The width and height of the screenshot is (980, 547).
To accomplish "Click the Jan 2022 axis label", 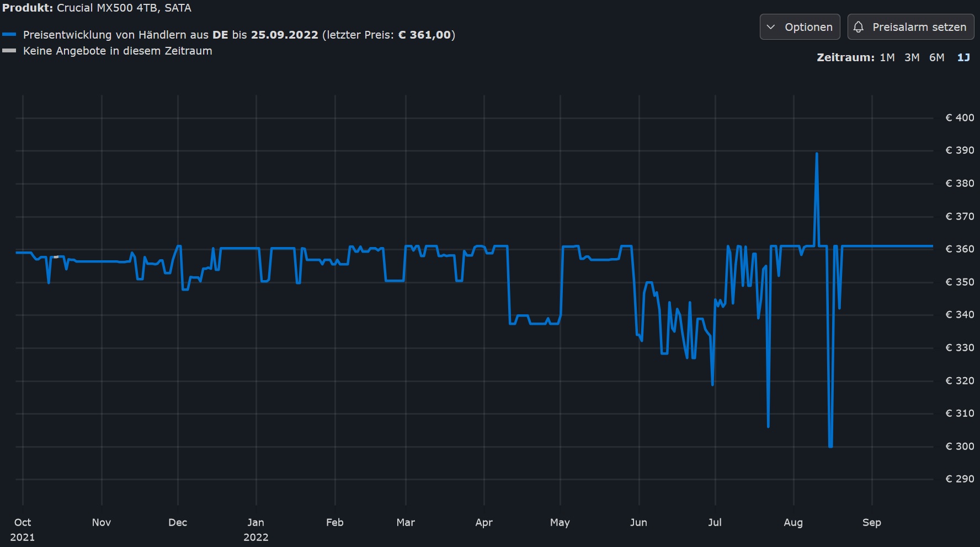I will pyautogui.click(x=256, y=529).
